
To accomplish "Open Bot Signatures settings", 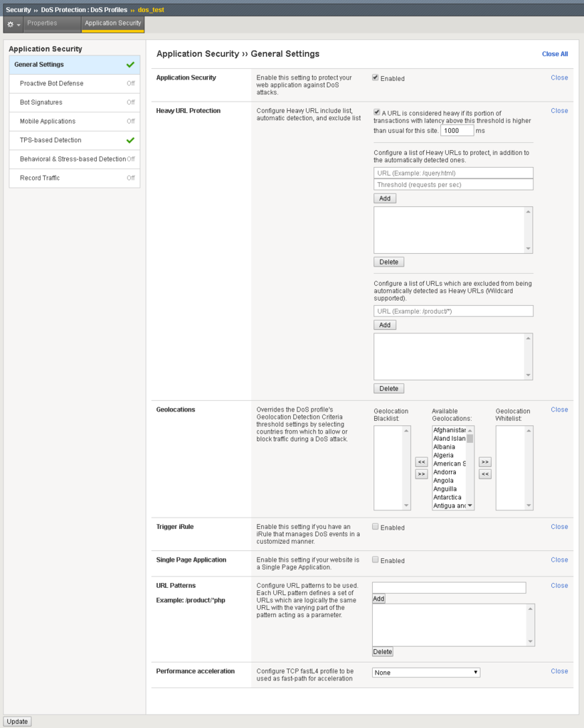I will (x=75, y=102).
